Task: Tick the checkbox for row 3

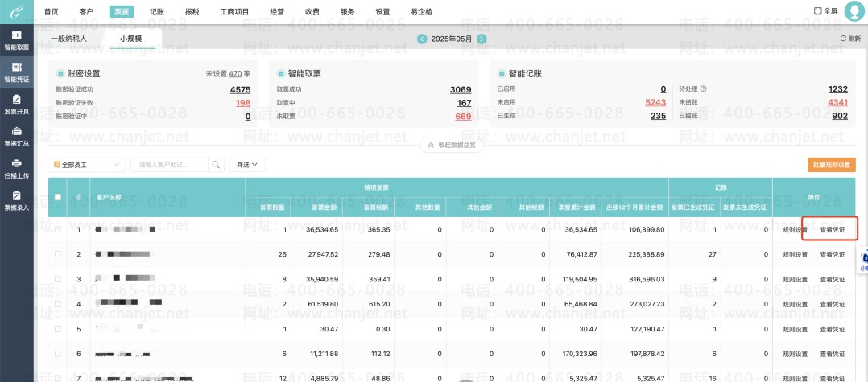Action: click(x=58, y=279)
